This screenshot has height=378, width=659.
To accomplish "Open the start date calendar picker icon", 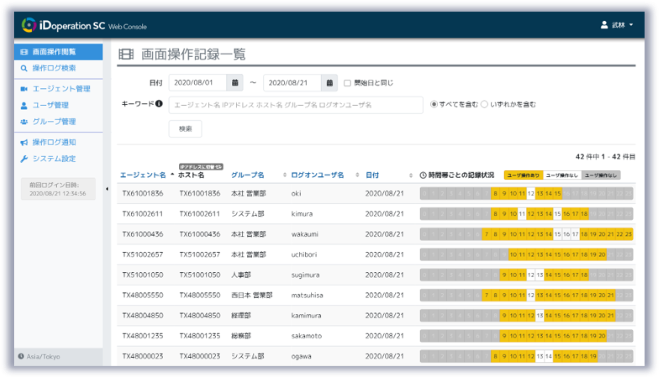I will [x=235, y=83].
